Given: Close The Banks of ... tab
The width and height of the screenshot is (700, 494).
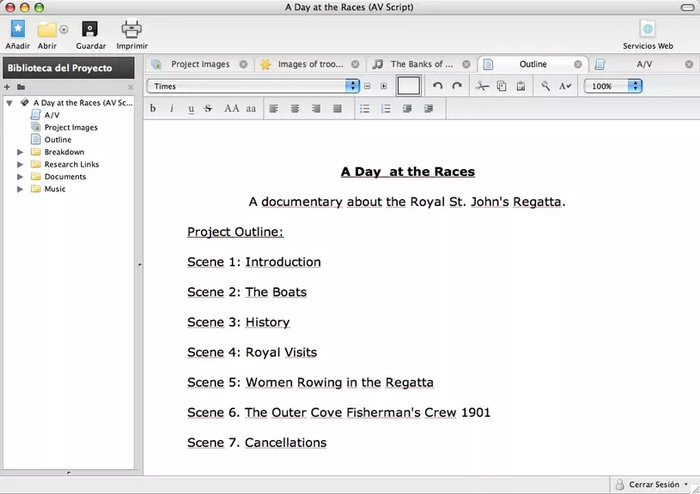Looking at the screenshot, I should (466, 64).
